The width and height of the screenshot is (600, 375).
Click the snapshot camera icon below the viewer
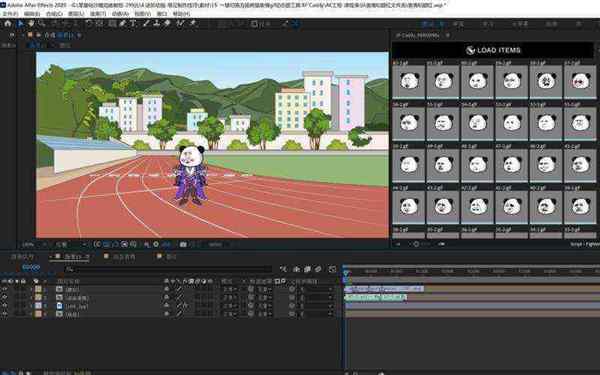(x=183, y=244)
